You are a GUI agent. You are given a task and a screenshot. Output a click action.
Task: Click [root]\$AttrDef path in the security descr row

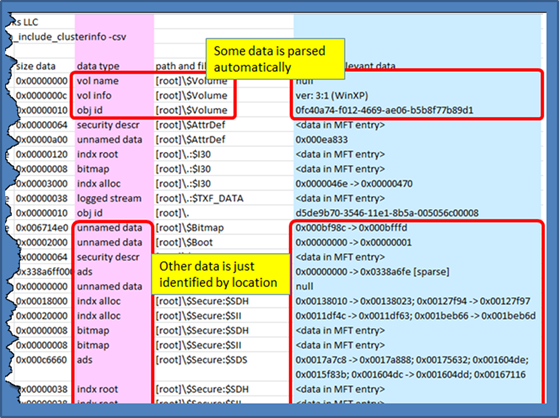190,125
